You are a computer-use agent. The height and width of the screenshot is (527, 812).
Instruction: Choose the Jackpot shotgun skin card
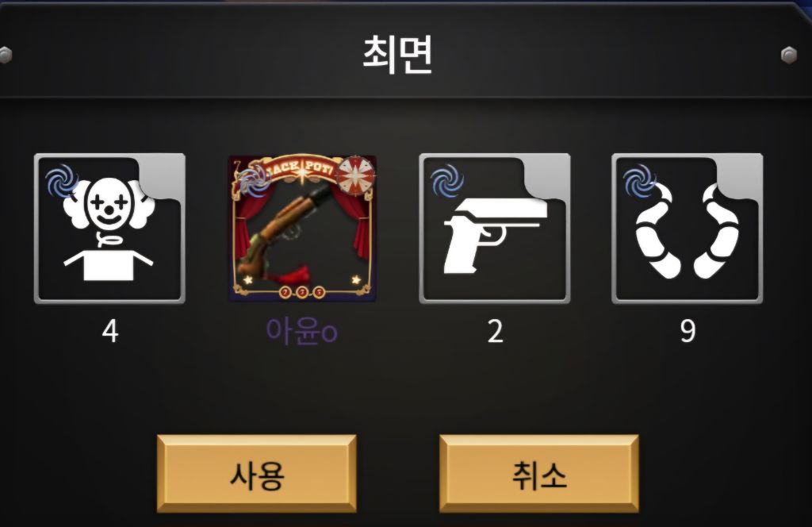pos(302,229)
